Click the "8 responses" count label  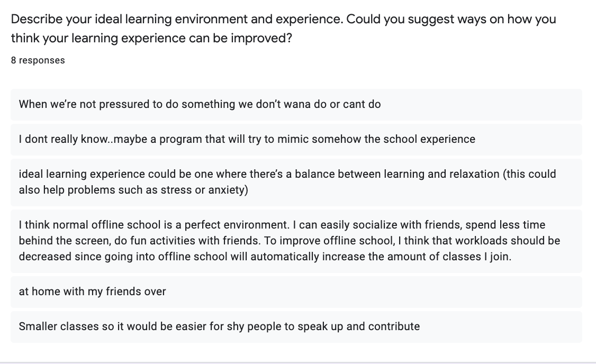pos(38,60)
